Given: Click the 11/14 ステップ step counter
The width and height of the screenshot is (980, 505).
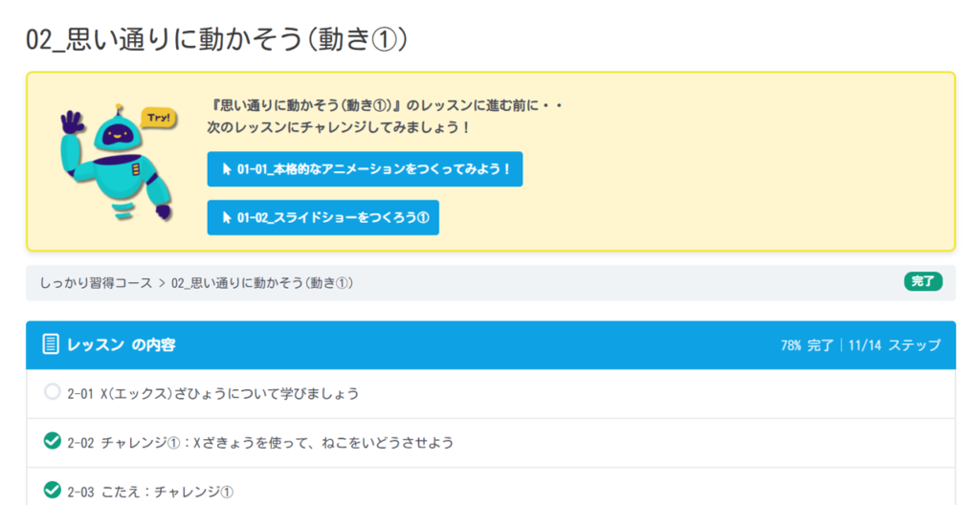Looking at the screenshot, I should [x=894, y=345].
